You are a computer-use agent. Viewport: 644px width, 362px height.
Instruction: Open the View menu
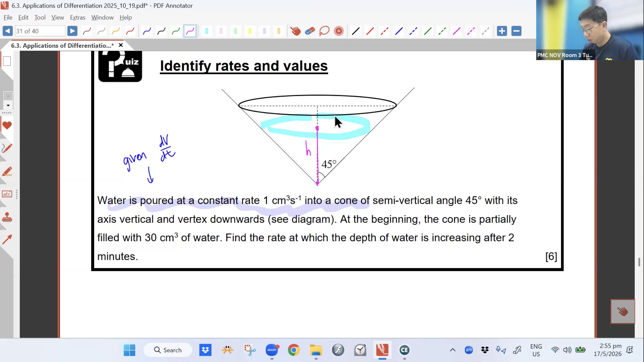tap(58, 18)
